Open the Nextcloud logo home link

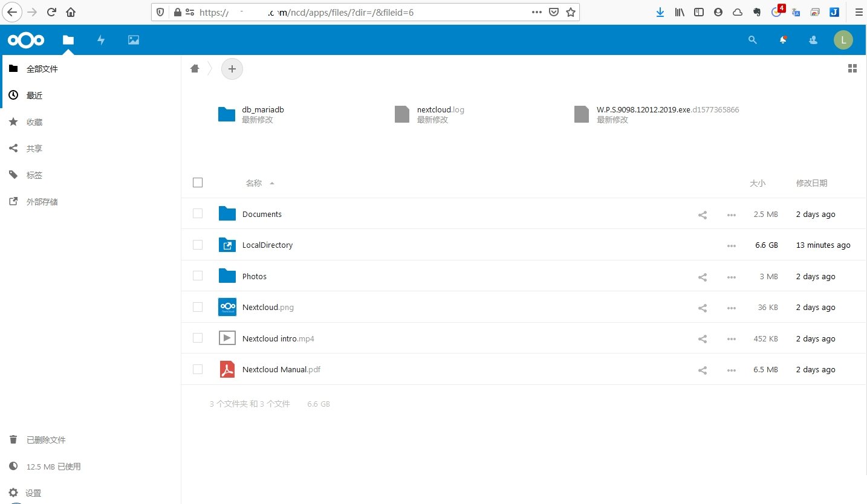point(26,40)
